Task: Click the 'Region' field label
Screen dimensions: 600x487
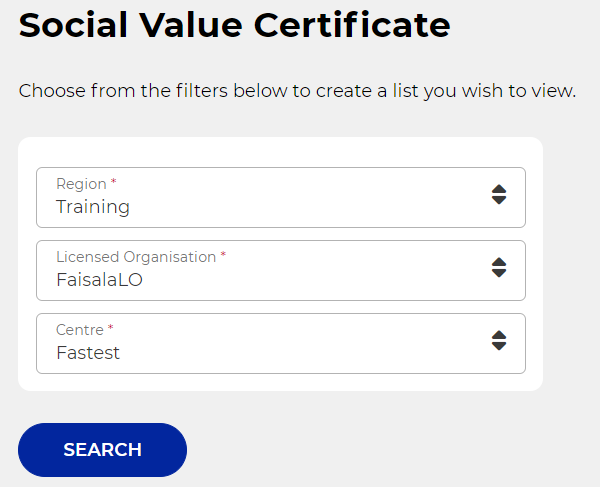Action: 81,184
